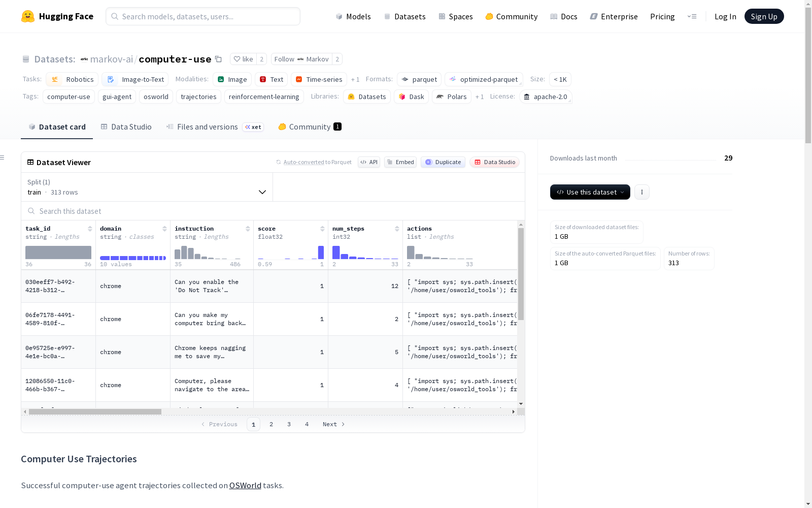Go to page 4 of the dataset

(x=307, y=424)
